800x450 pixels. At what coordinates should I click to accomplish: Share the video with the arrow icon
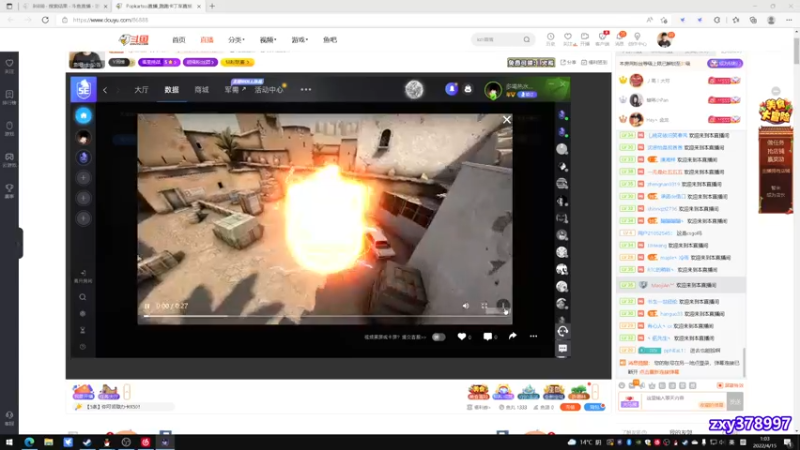coord(512,336)
